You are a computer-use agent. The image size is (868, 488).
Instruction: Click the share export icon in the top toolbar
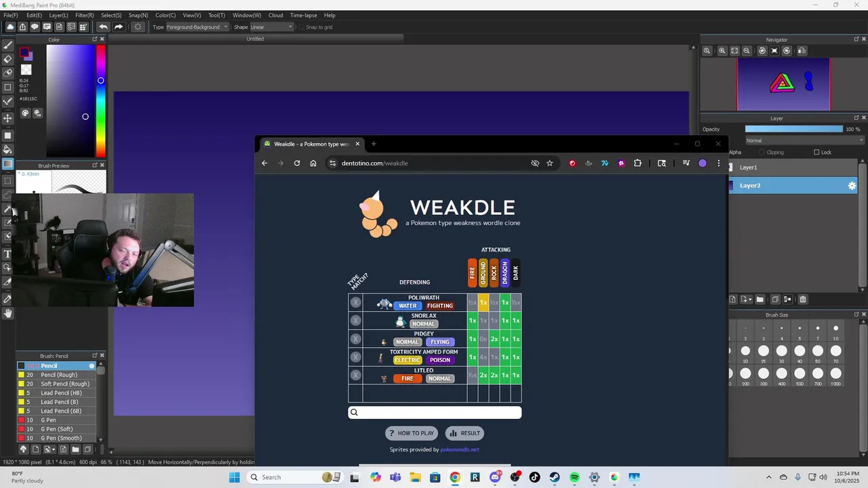(x=22, y=27)
